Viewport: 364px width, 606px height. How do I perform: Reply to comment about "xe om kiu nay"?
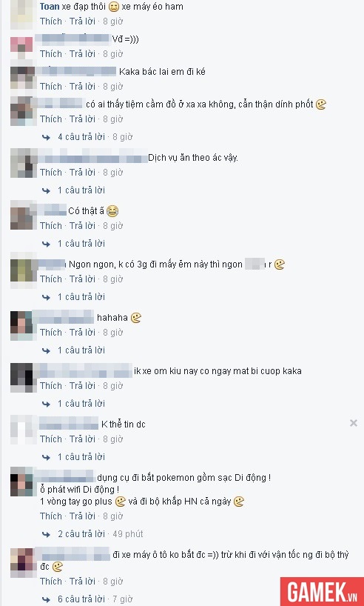(82, 386)
